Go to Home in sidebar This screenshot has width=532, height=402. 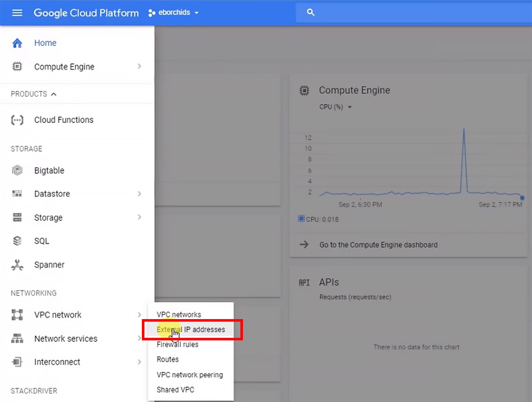45,43
